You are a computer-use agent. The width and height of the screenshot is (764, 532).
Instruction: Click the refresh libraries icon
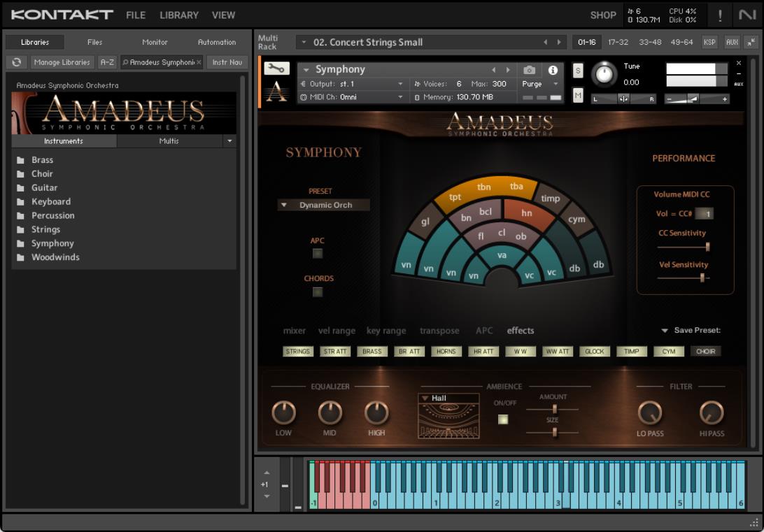point(17,62)
